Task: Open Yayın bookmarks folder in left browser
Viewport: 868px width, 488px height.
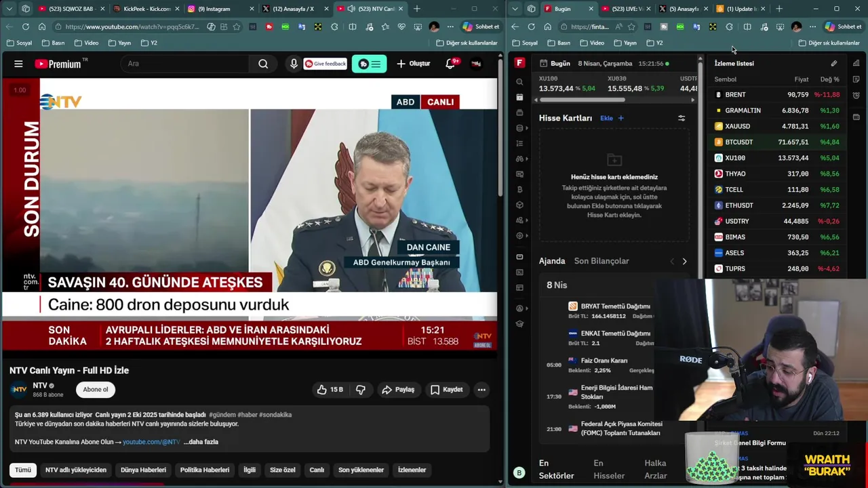Action: [119, 43]
